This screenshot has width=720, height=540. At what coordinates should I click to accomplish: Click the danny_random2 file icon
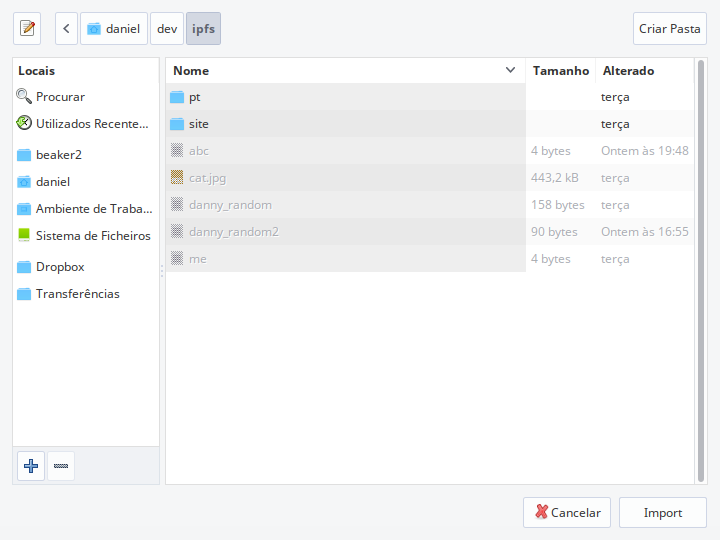click(177, 231)
